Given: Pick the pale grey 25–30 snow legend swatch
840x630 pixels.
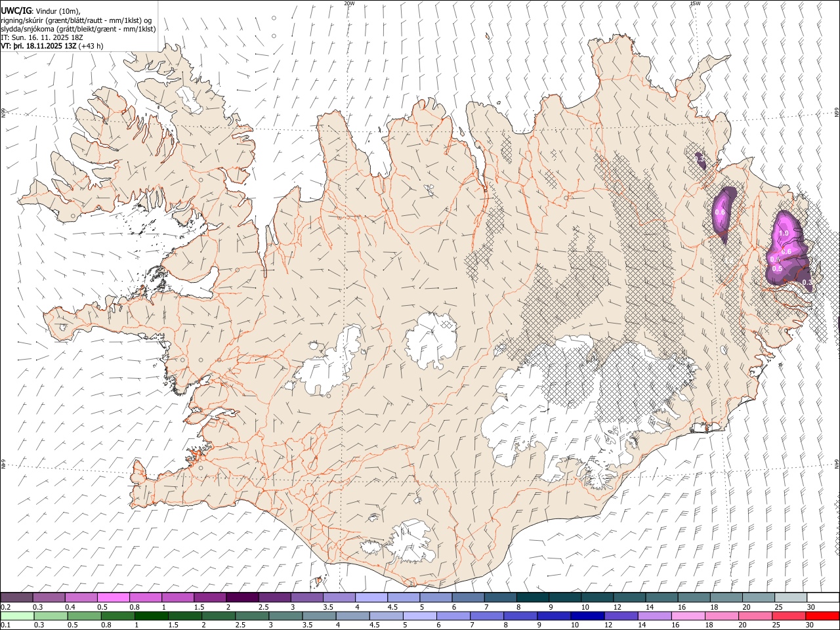Looking at the screenshot, I should pos(790,597).
